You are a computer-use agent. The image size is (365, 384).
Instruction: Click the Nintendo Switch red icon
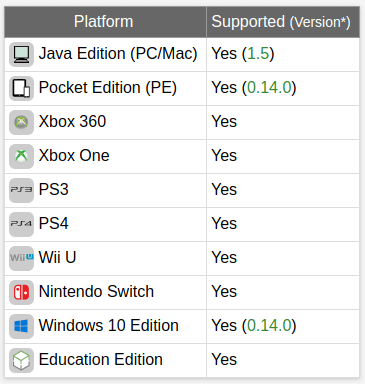[21, 292]
